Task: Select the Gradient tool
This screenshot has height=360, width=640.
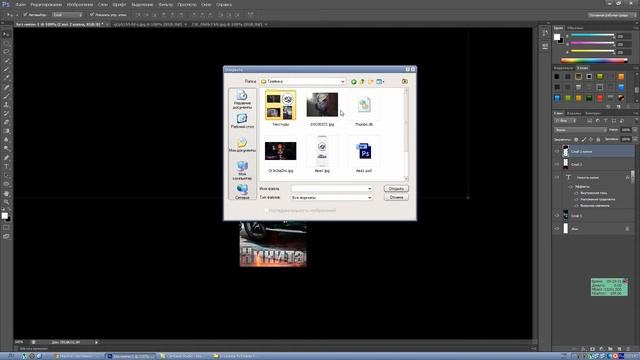Action: point(6,131)
